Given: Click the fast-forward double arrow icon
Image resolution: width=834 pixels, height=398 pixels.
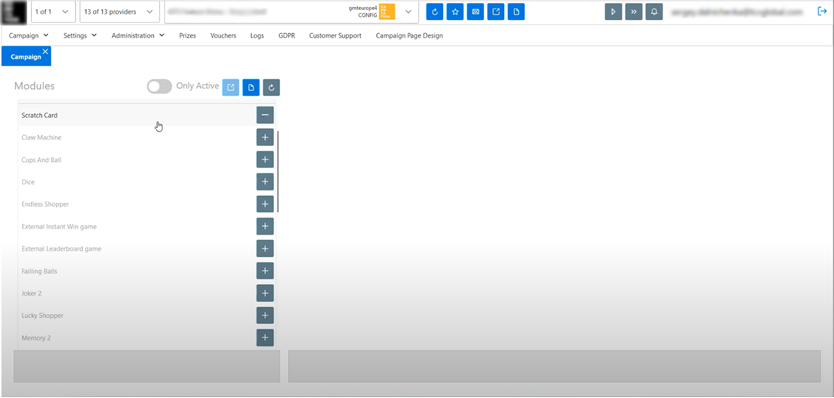Looking at the screenshot, I should [633, 12].
